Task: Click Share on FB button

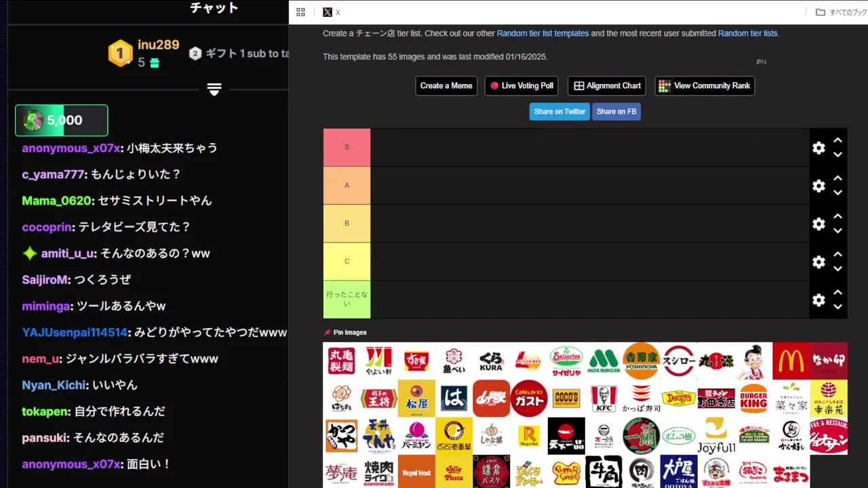Action: coord(616,112)
